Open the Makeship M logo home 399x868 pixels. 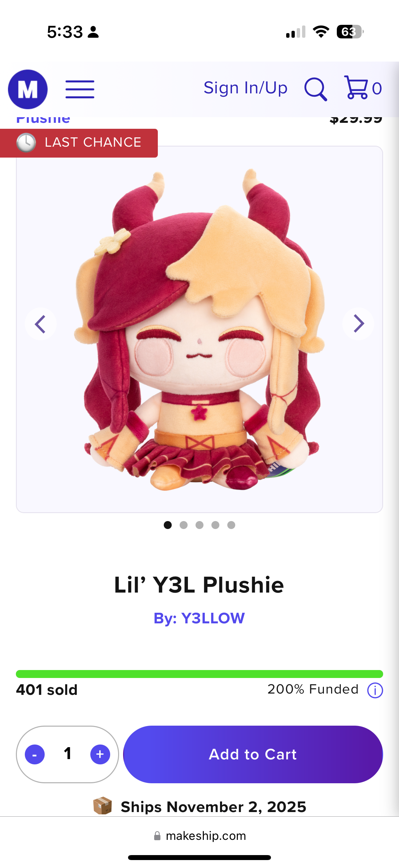27,89
